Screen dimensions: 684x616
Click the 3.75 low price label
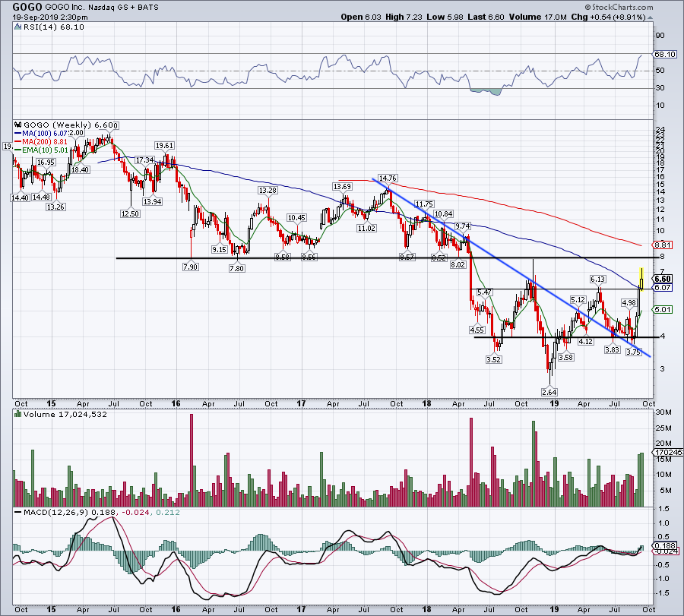(x=633, y=352)
